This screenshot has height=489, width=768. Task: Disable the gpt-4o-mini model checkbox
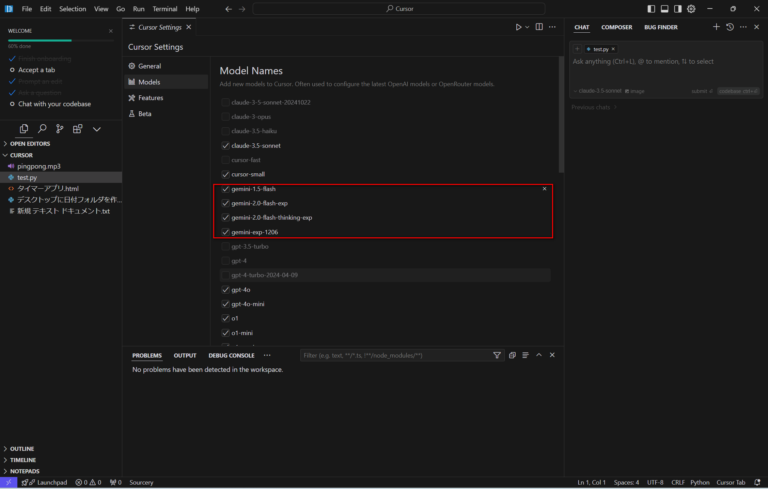click(x=226, y=304)
